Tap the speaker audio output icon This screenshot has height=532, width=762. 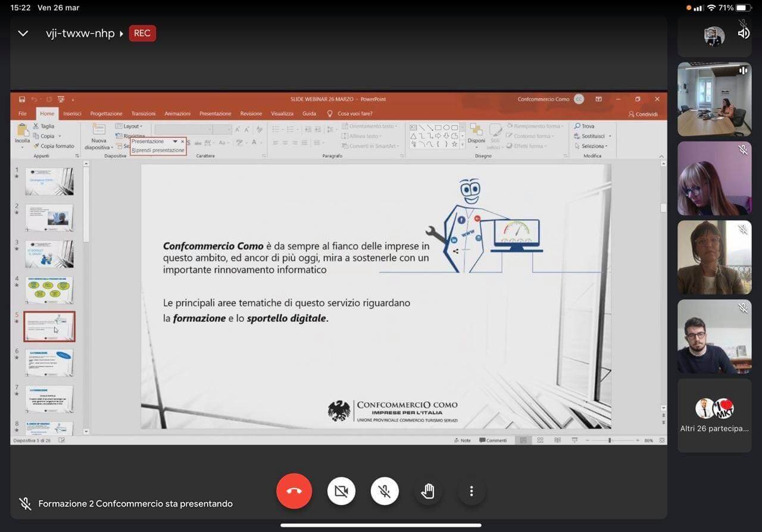[x=744, y=33]
